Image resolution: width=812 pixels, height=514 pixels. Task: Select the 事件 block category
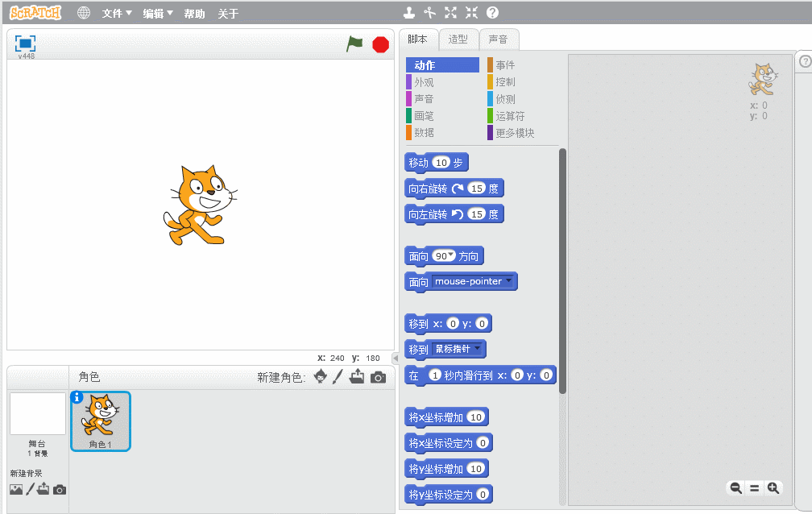501,65
